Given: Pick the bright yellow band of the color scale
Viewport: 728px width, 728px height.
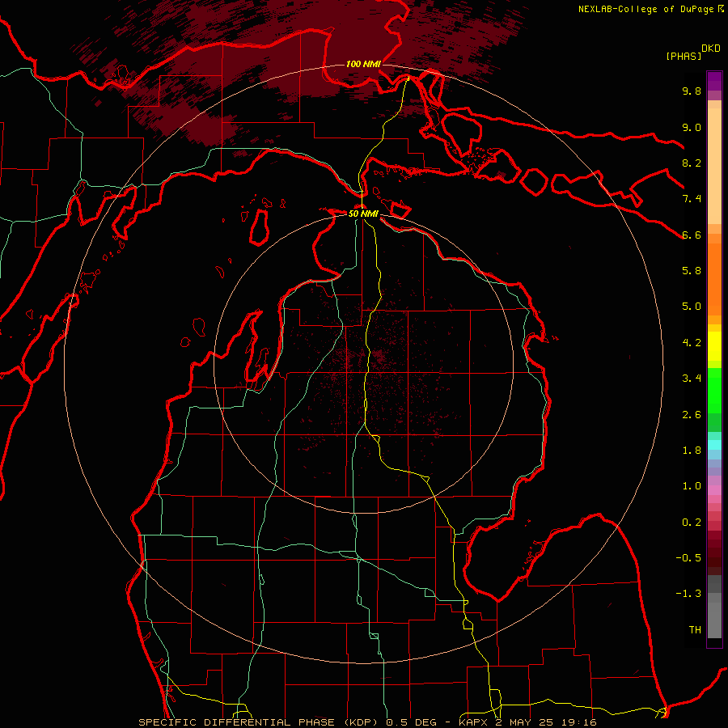Looking at the screenshot, I should tap(714, 346).
